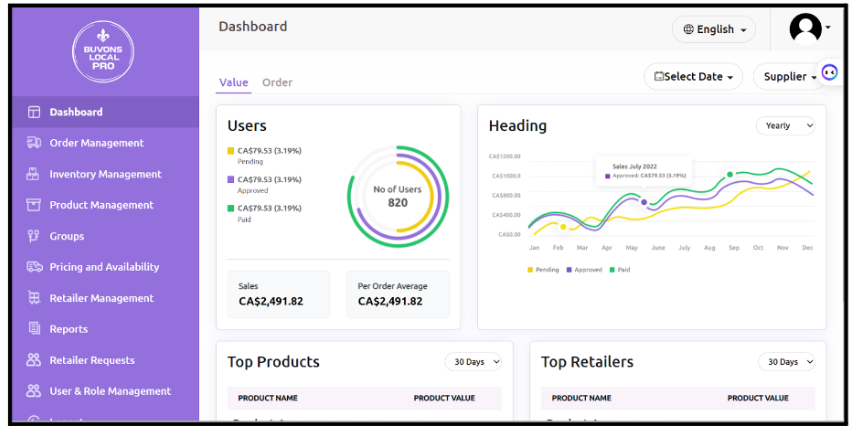This screenshot has height=431, width=853.
Task: Click PRODUCT NAME header in Top Products
Action: coord(268,398)
